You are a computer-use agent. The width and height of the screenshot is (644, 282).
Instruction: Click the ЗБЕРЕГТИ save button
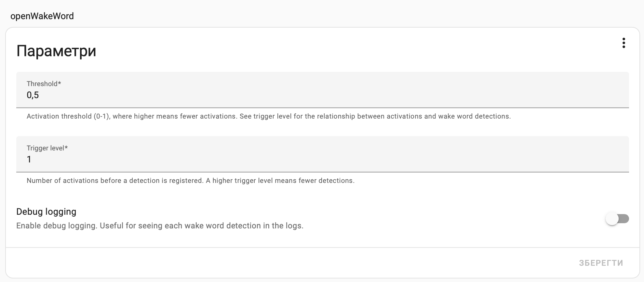(601, 263)
